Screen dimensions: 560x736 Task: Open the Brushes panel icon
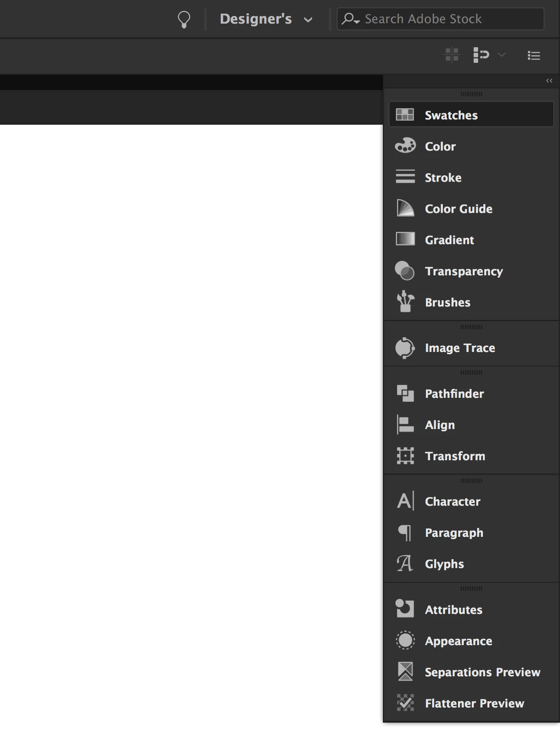(405, 302)
